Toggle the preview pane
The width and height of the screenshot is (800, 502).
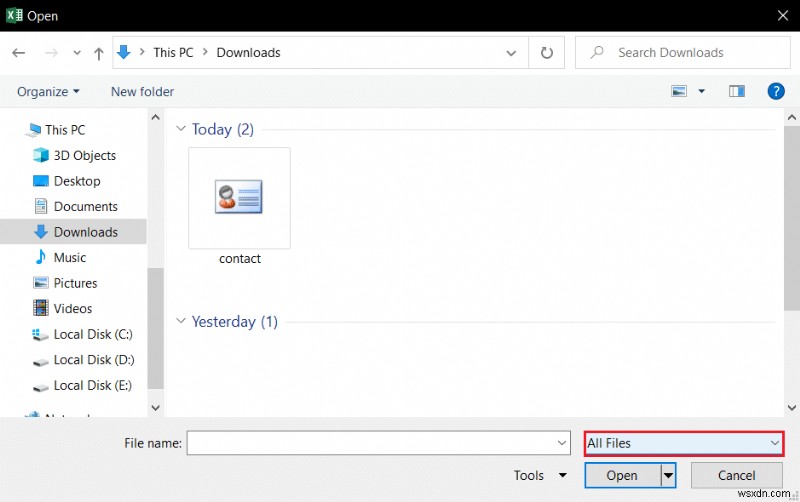pyautogui.click(x=736, y=91)
